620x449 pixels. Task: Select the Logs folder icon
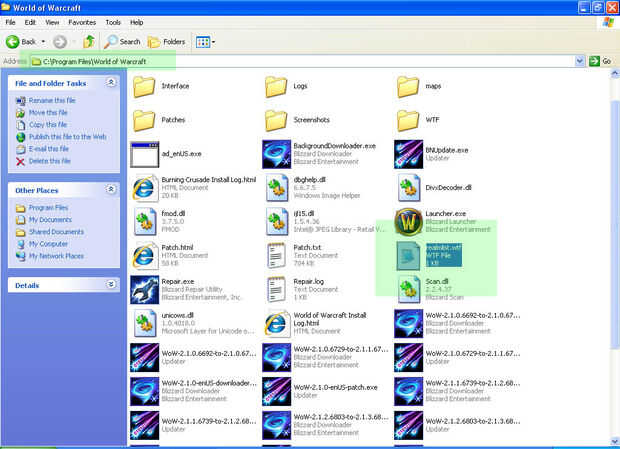[276, 87]
